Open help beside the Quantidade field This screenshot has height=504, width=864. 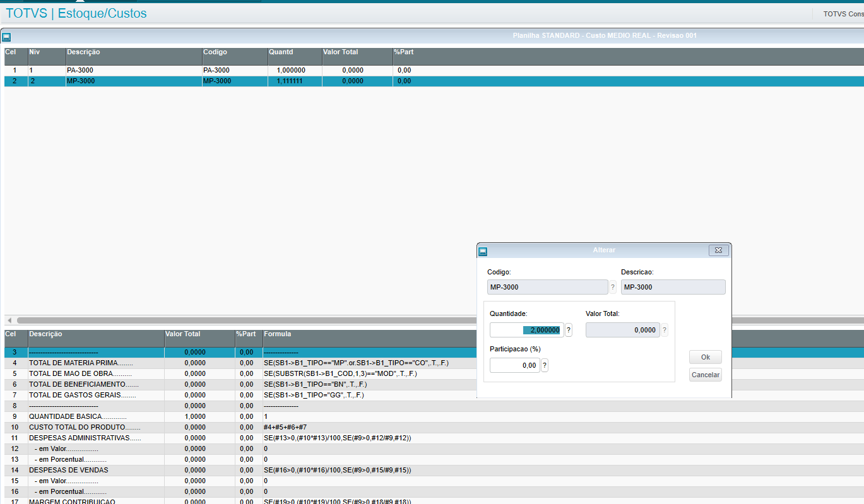point(569,330)
